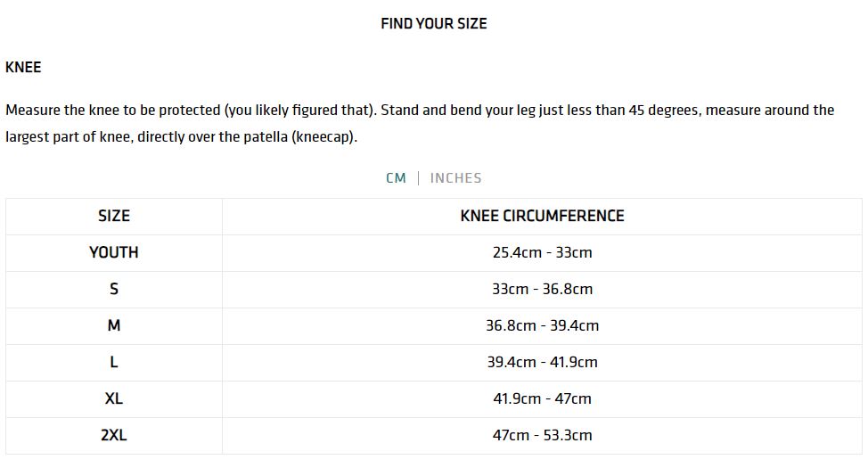Click the 33cm - 36.8cm measurement cell
This screenshot has height=476, width=868.
(x=542, y=289)
